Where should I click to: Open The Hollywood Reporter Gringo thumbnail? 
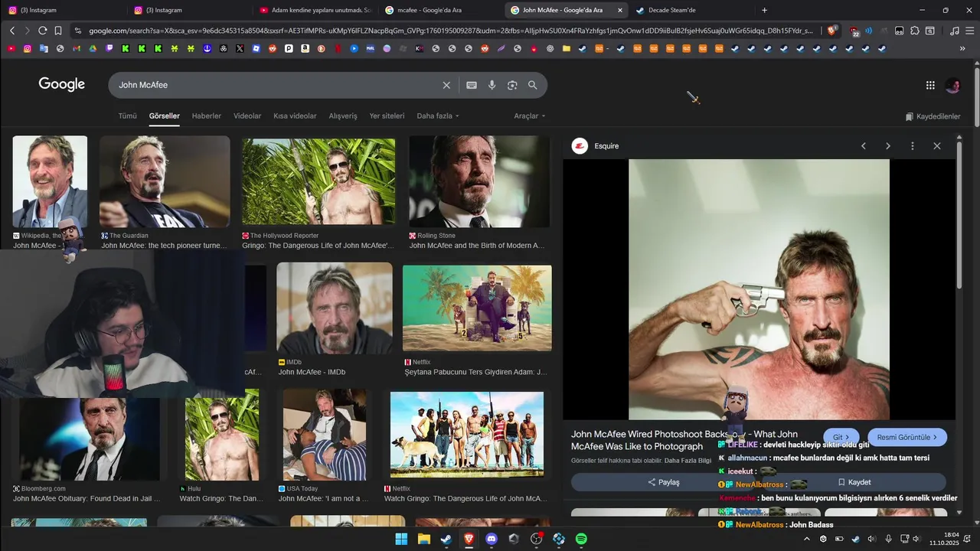(318, 182)
